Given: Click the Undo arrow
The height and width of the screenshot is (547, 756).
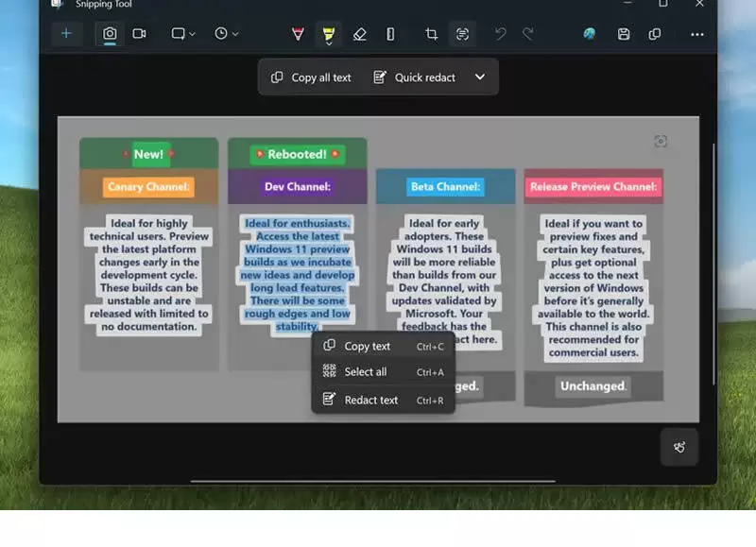Looking at the screenshot, I should (501, 34).
